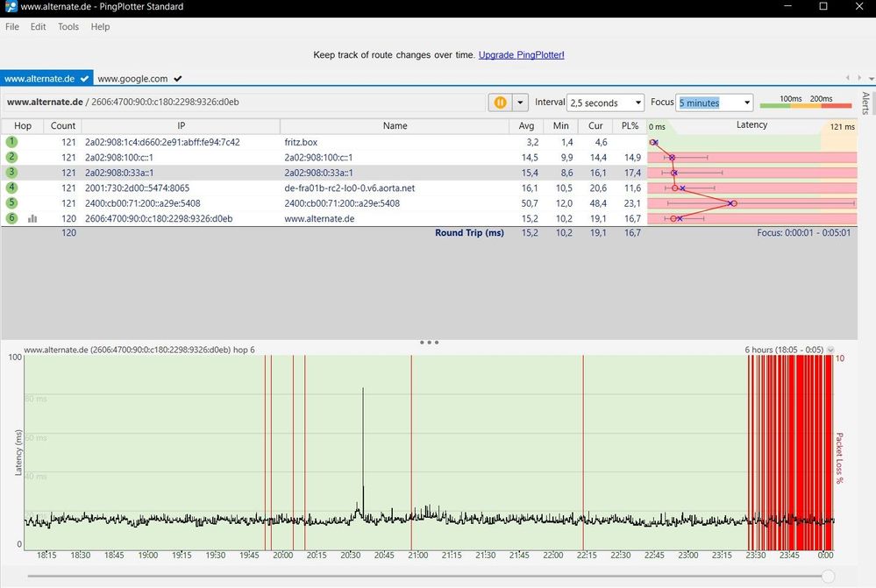Click the PingPlotter app icon in title bar
The height and width of the screenshot is (588, 876).
click(11, 7)
